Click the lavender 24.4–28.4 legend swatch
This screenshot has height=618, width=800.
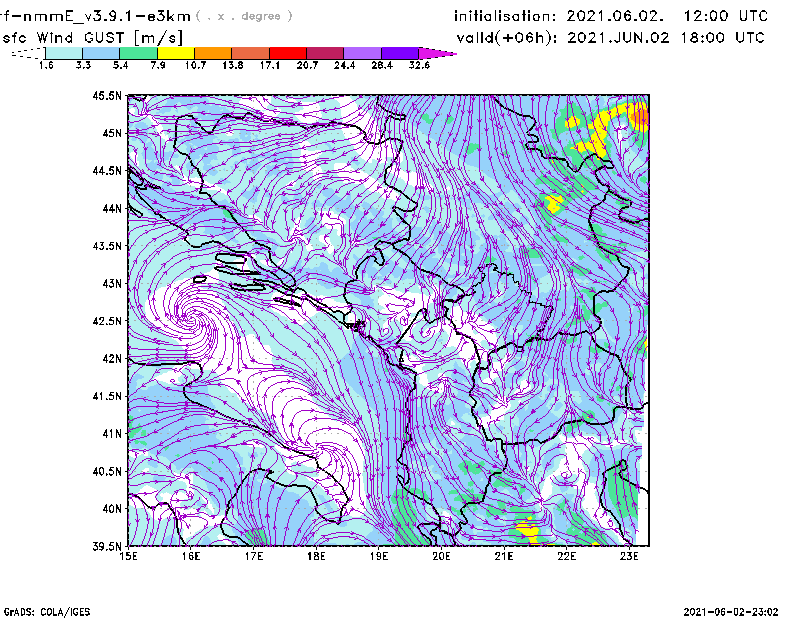(363, 53)
